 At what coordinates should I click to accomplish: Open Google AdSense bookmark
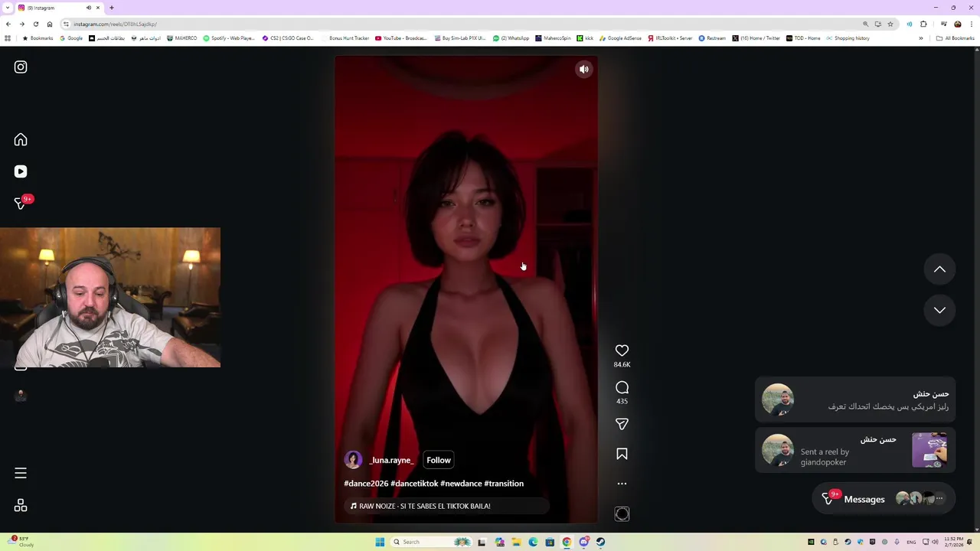[620, 38]
